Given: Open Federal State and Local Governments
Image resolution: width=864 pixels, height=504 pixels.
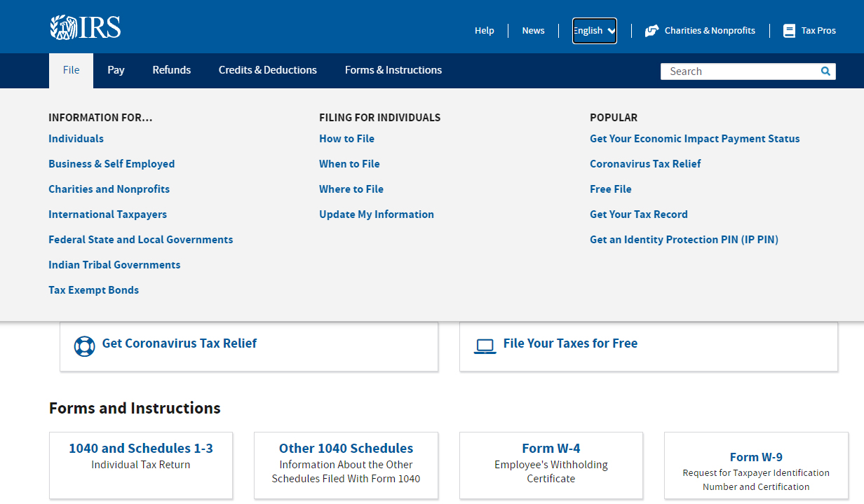Looking at the screenshot, I should [x=140, y=240].
